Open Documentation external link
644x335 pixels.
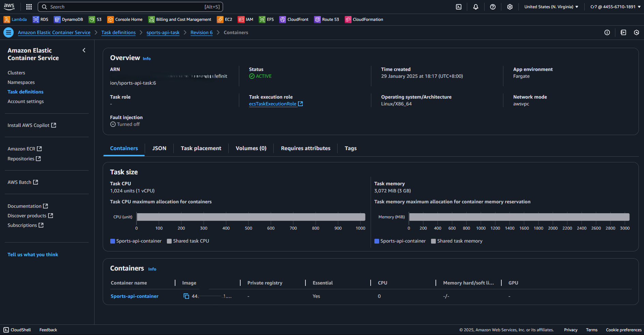(x=28, y=206)
